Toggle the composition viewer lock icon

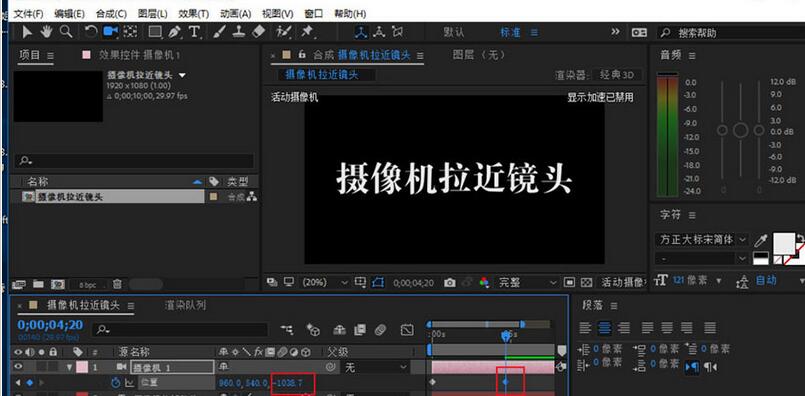(302, 54)
